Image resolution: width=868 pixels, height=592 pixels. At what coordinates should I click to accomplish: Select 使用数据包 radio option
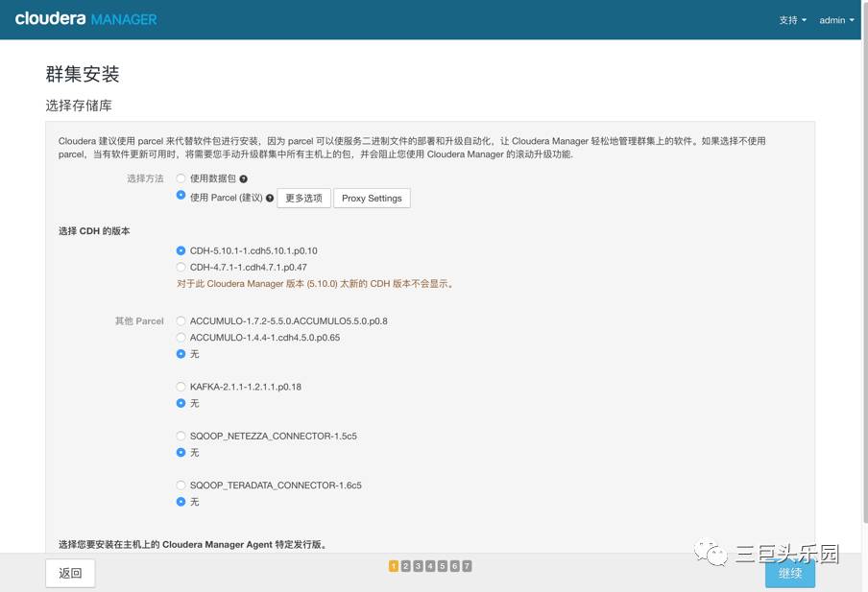(181, 178)
